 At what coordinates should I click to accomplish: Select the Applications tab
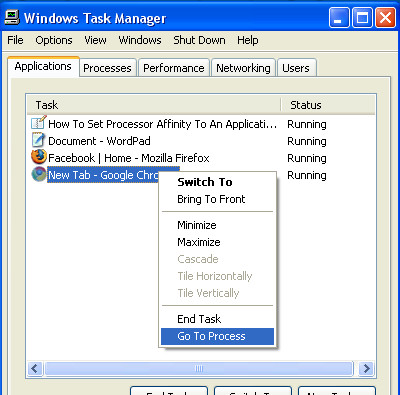pos(43,67)
